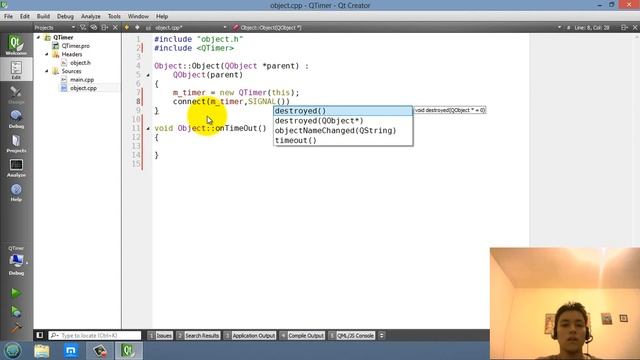Start debugging with the play-bug button

[x=16, y=311]
